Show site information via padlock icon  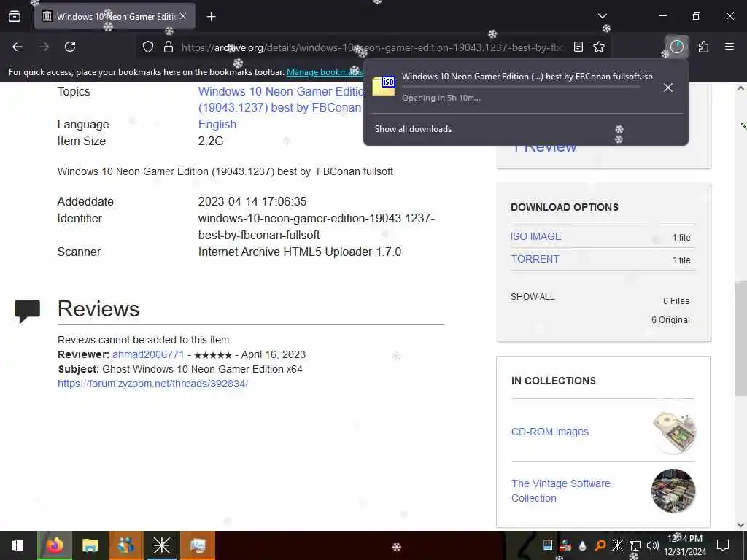coord(169,47)
